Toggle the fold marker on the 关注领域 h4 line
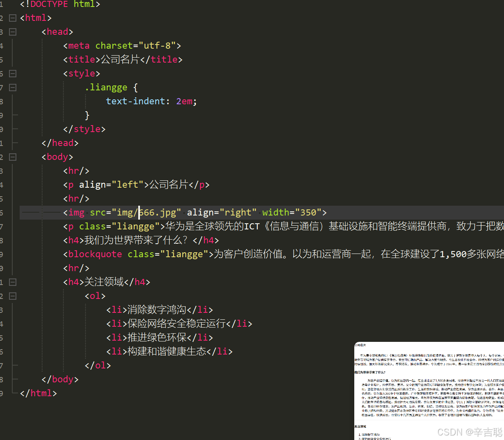504x440 pixels. [x=13, y=282]
